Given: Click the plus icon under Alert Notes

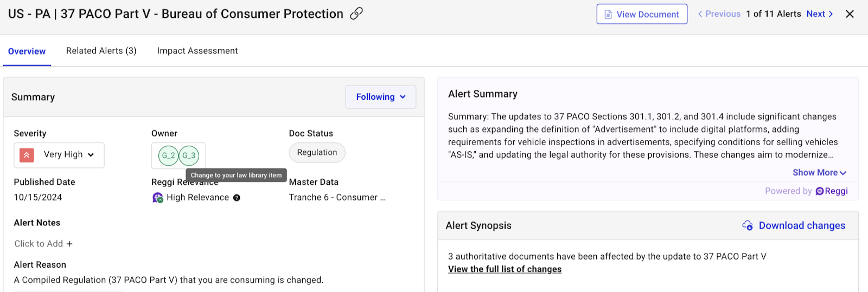Looking at the screenshot, I should pos(69,244).
